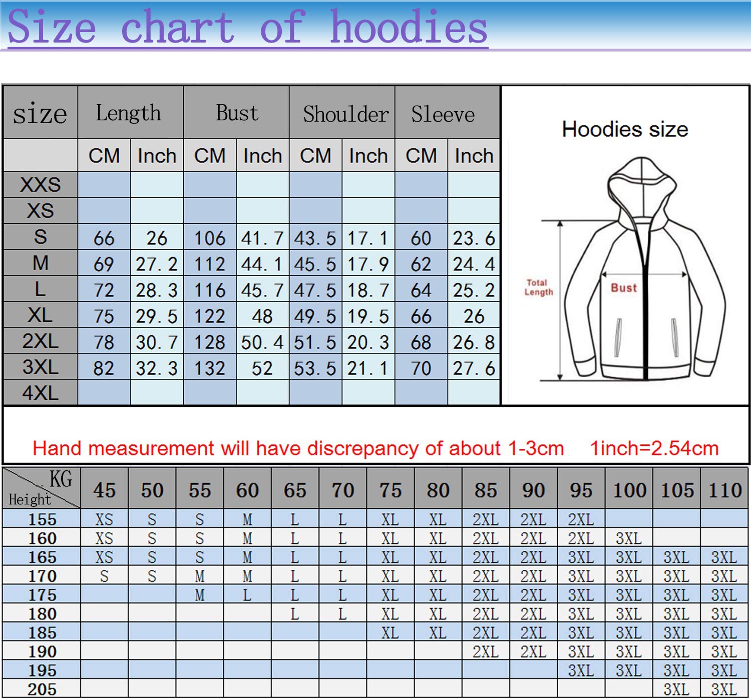The height and width of the screenshot is (700, 751).
Task: Click the red "Bust" label on the hoodie
Action: coord(624,288)
